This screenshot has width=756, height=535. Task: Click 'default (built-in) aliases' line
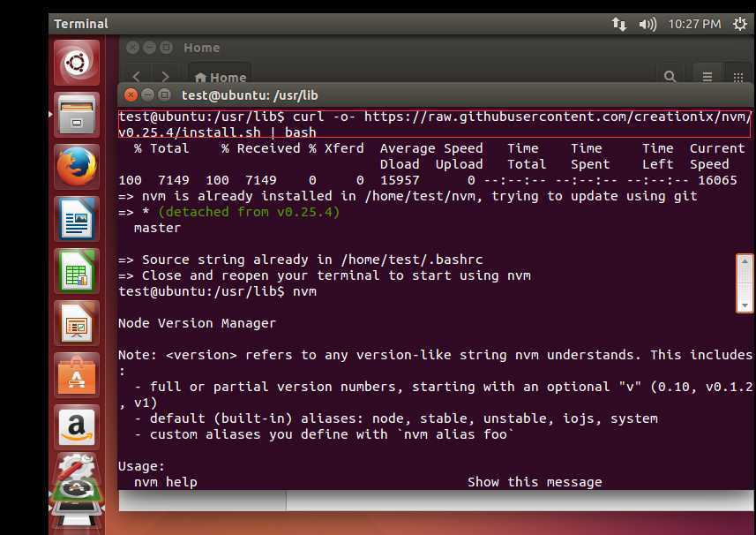[395, 418]
